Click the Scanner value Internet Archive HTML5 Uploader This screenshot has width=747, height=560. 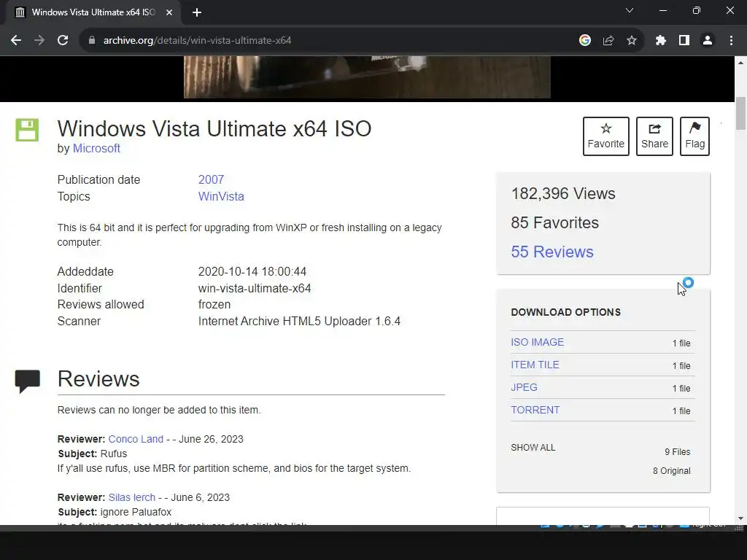[x=299, y=322]
